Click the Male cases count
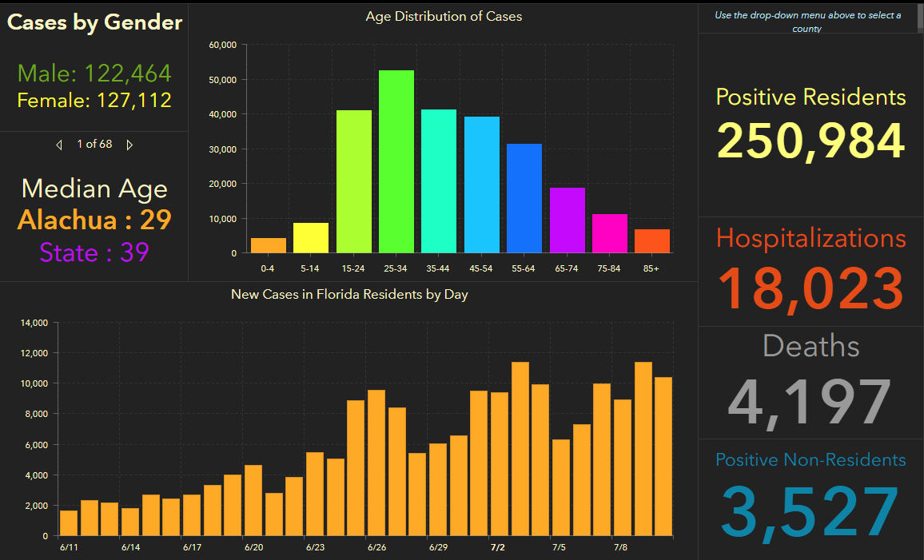Viewport: 924px width, 560px height. click(94, 73)
